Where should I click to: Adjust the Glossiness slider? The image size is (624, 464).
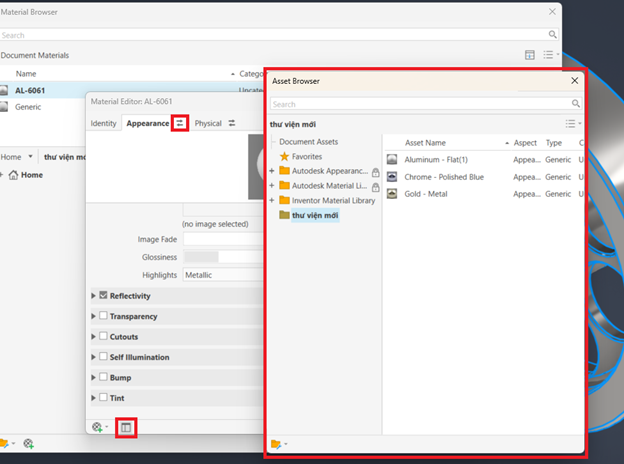[223, 257]
